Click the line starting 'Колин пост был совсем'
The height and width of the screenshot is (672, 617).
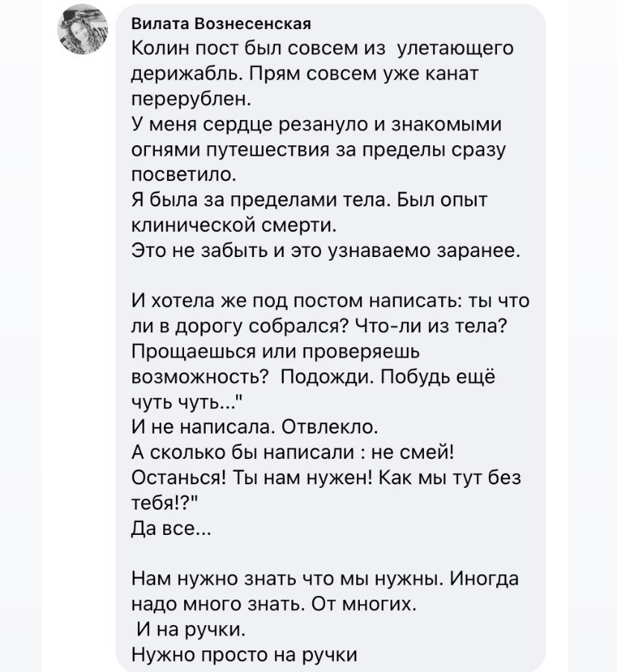click(x=322, y=49)
